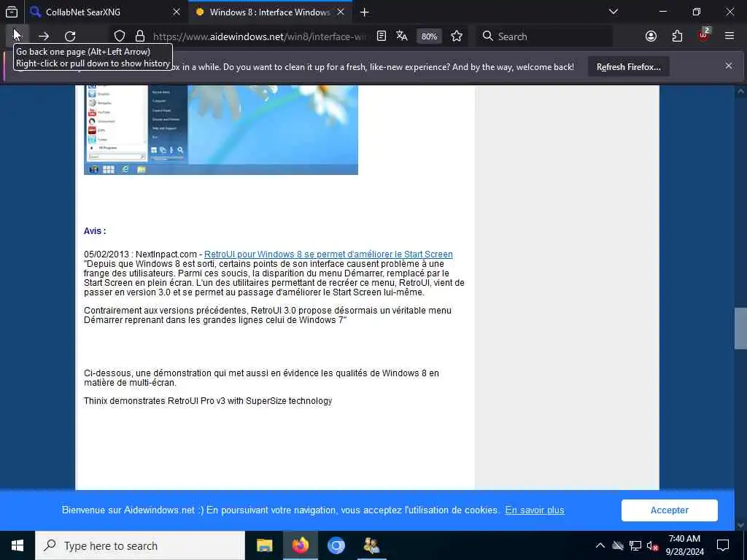Bookmark this page with the star
Viewport: 747px width, 560px height.
tap(457, 36)
